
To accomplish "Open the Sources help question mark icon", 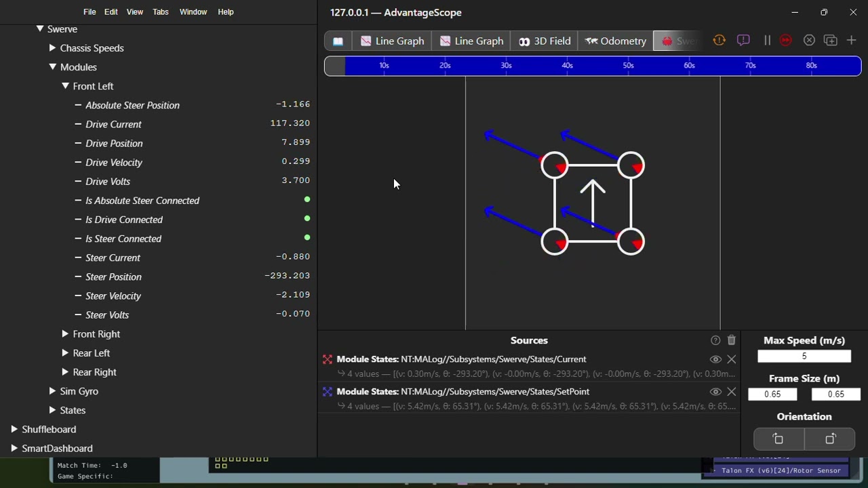I will point(715,340).
